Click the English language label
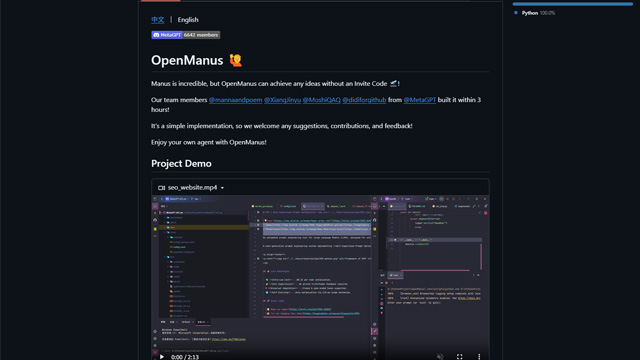Image resolution: width=640 pixels, height=360 pixels. point(188,20)
